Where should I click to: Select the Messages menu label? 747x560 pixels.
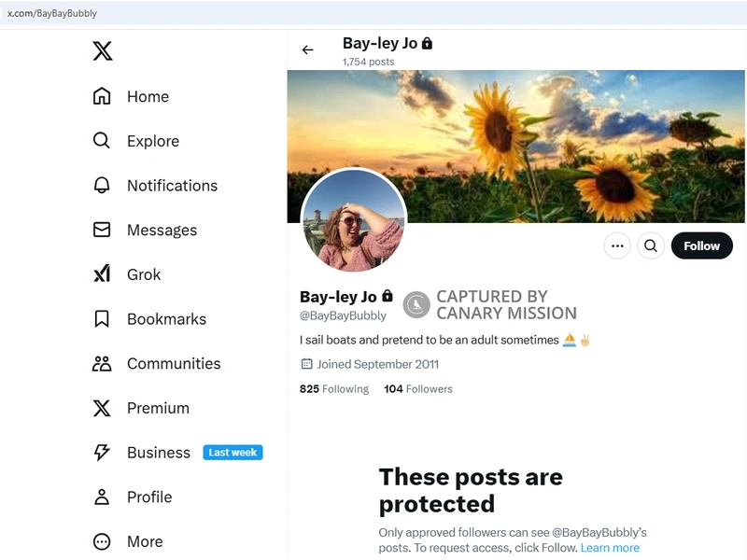[162, 230]
